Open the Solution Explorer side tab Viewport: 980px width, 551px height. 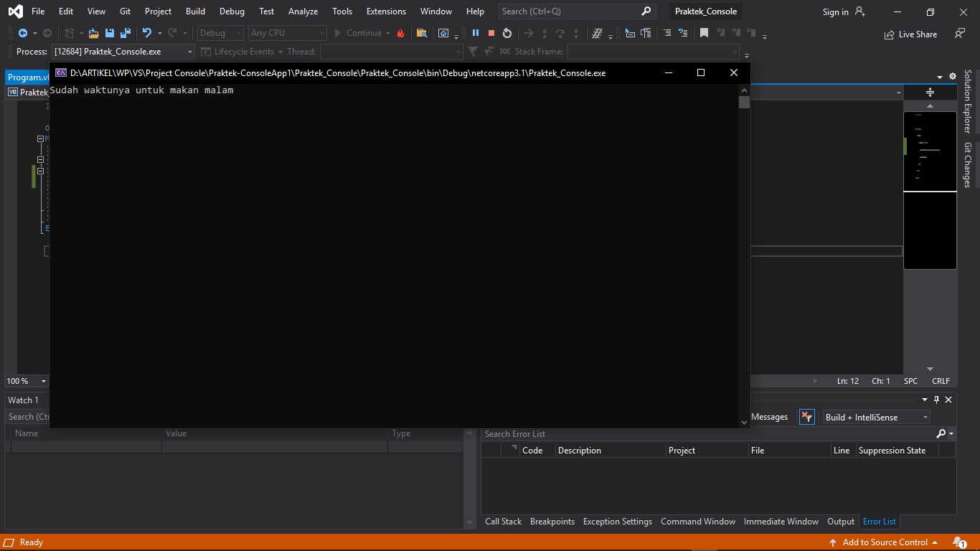[968, 101]
